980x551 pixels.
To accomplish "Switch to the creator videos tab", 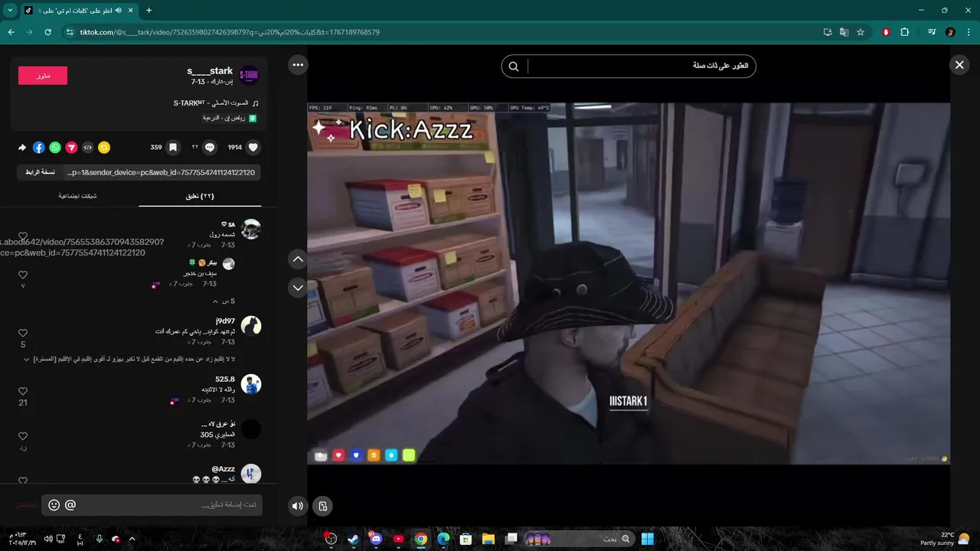I will [77, 196].
